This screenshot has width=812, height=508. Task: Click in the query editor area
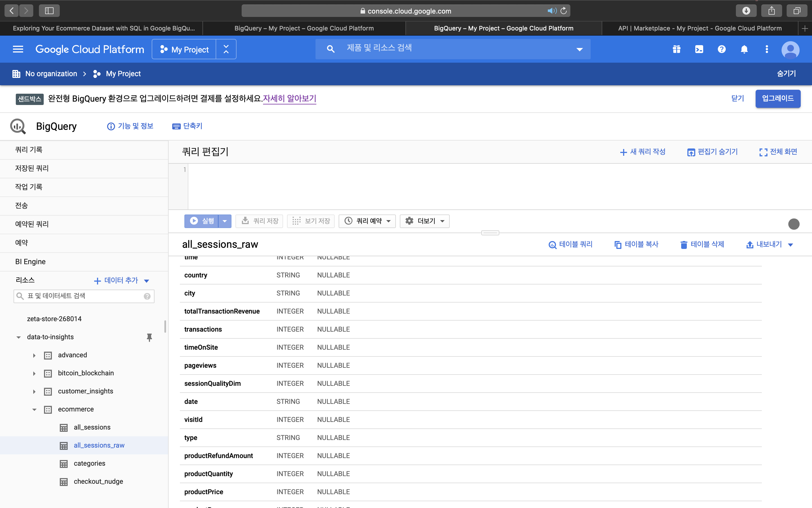(x=500, y=187)
